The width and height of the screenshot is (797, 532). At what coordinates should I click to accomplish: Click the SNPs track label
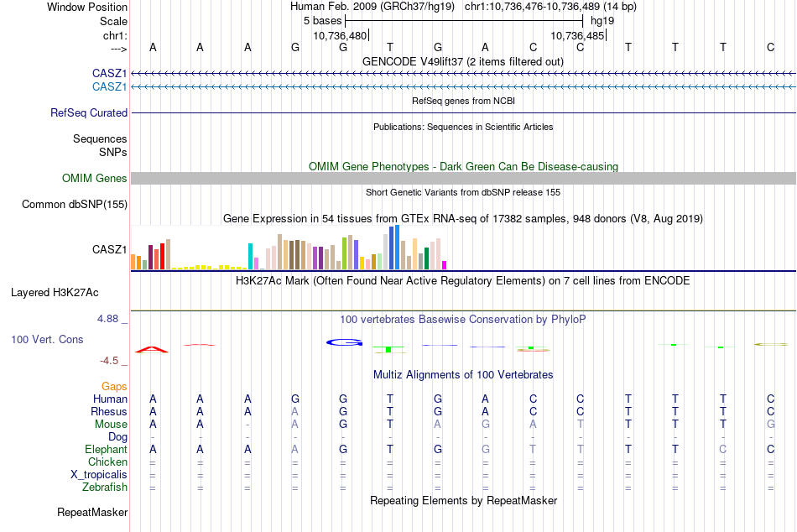pyautogui.click(x=113, y=152)
